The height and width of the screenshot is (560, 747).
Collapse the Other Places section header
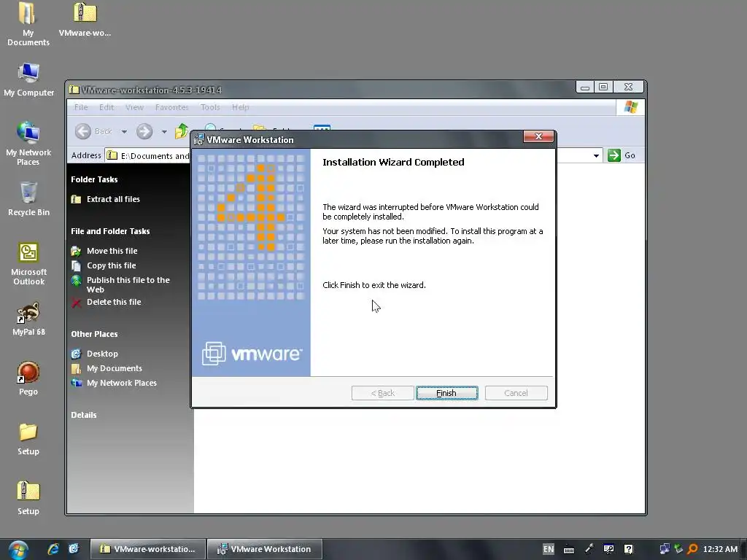[x=94, y=334]
